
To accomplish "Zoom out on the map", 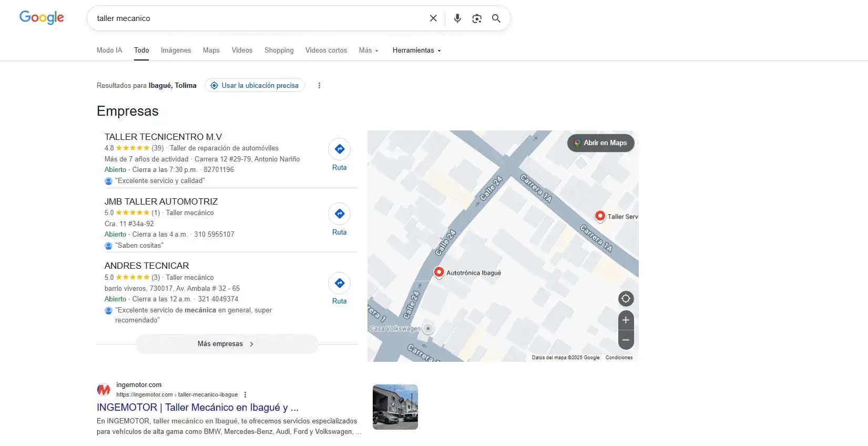I will click(626, 340).
